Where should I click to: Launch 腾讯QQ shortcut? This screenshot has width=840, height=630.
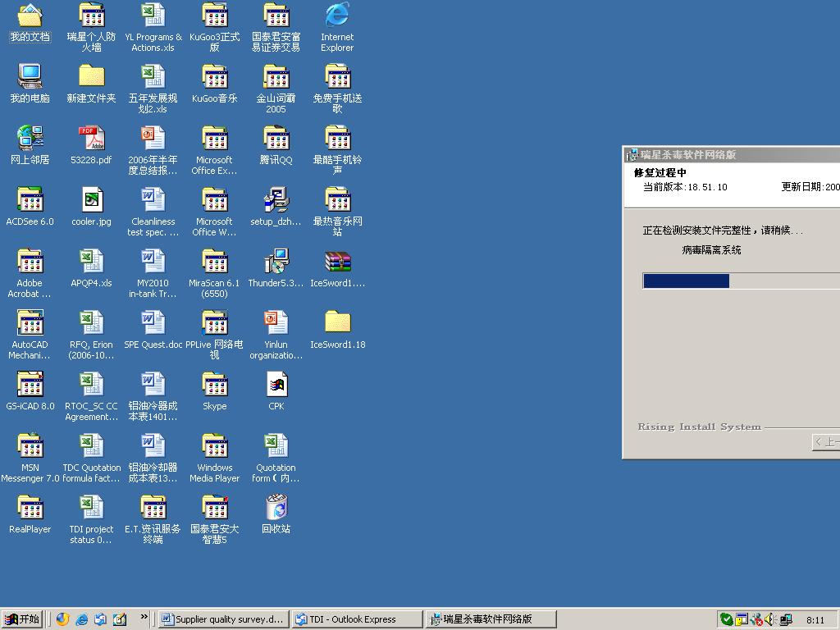coord(276,146)
